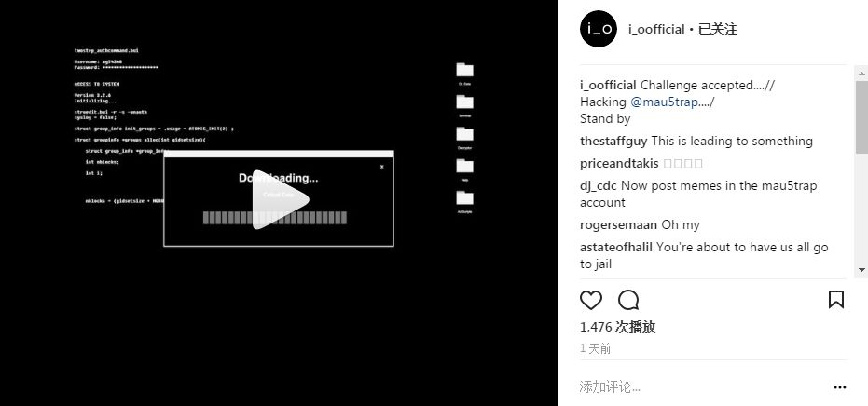The width and height of the screenshot is (868, 406).
Task: Visit dj_cdc commenter profile
Action: click(599, 185)
